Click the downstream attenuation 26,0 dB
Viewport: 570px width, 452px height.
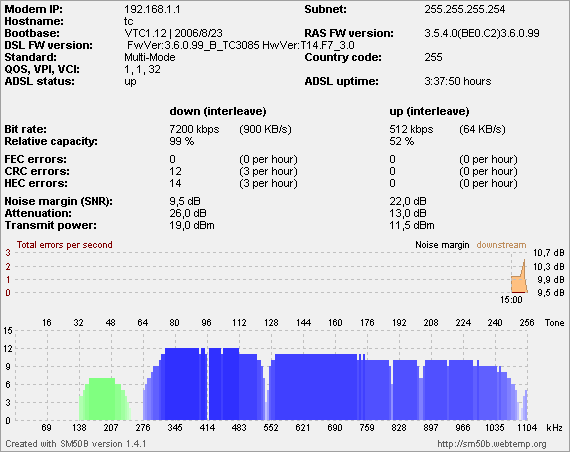[188, 213]
